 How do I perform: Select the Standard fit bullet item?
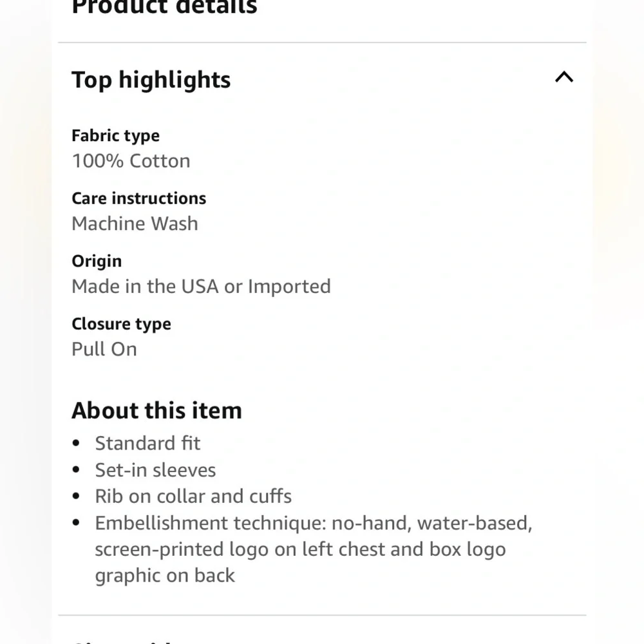click(148, 444)
